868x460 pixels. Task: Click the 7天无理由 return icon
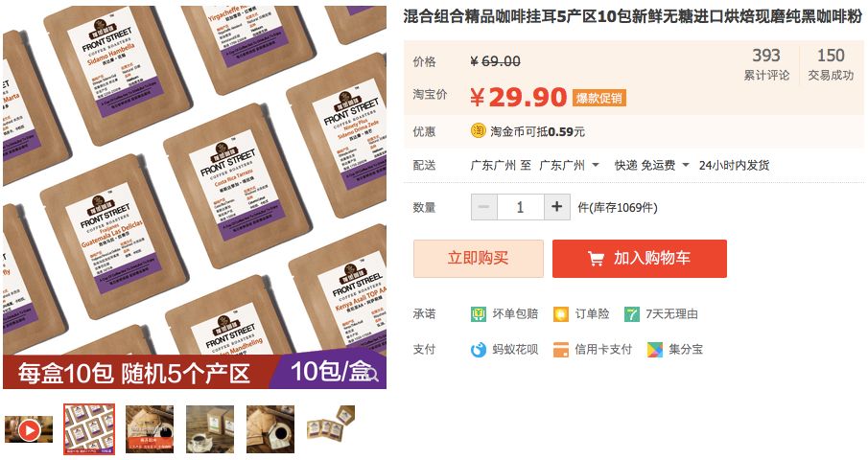pyautogui.click(x=632, y=314)
